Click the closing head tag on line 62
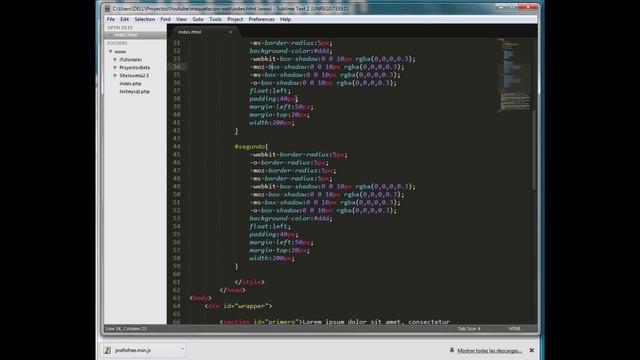The height and width of the screenshot is (360, 640). click(x=233, y=290)
